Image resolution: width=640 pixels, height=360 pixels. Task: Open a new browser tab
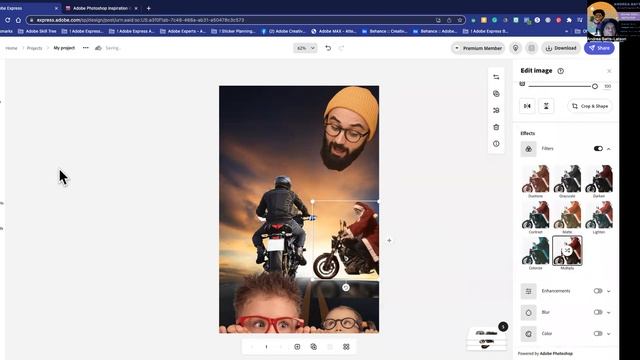pos(149,8)
